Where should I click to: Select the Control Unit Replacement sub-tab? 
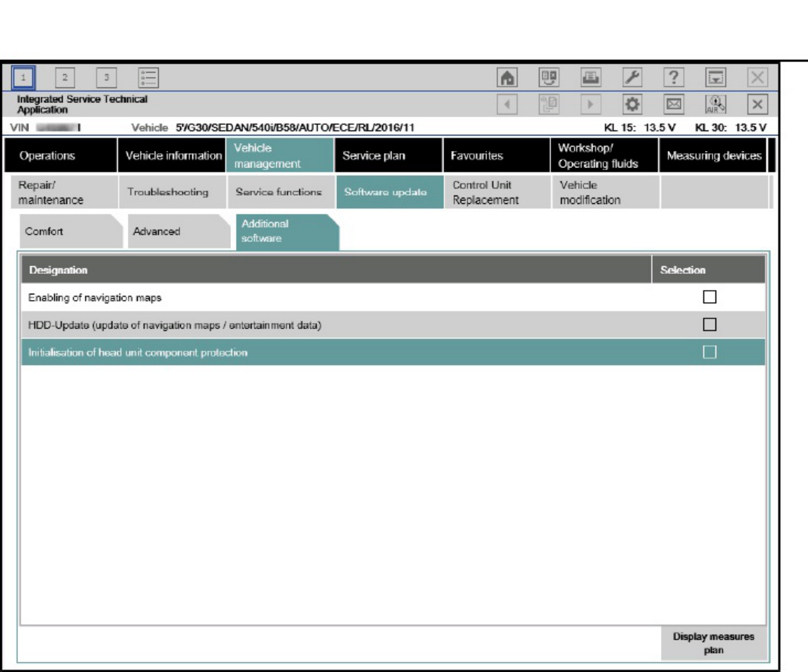(x=498, y=192)
